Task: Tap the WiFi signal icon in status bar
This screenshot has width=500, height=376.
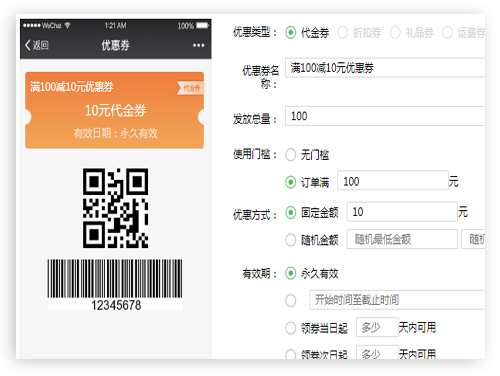Action: [x=67, y=25]
